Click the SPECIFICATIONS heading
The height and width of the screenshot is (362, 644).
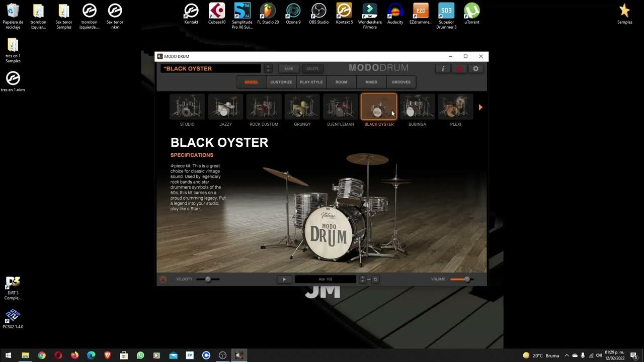coord(192,155)
